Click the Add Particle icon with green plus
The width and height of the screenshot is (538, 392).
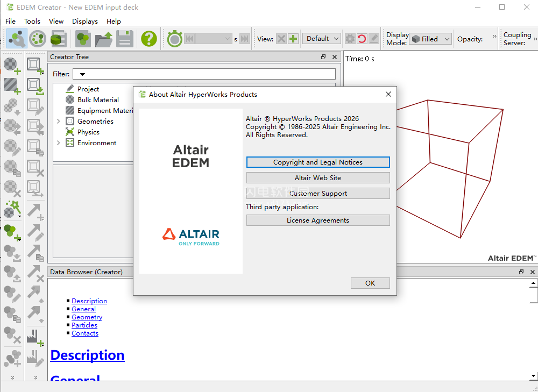12,231
